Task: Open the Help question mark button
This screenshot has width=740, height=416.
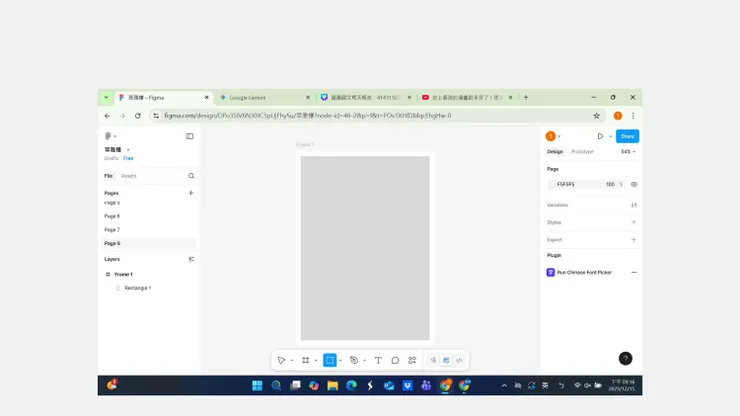Action: 625,358
